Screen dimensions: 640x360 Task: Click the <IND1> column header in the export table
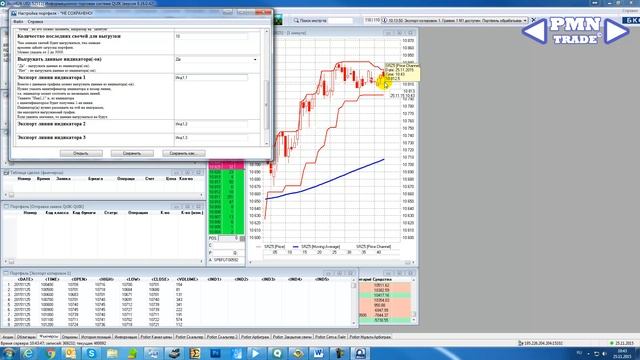215,279
